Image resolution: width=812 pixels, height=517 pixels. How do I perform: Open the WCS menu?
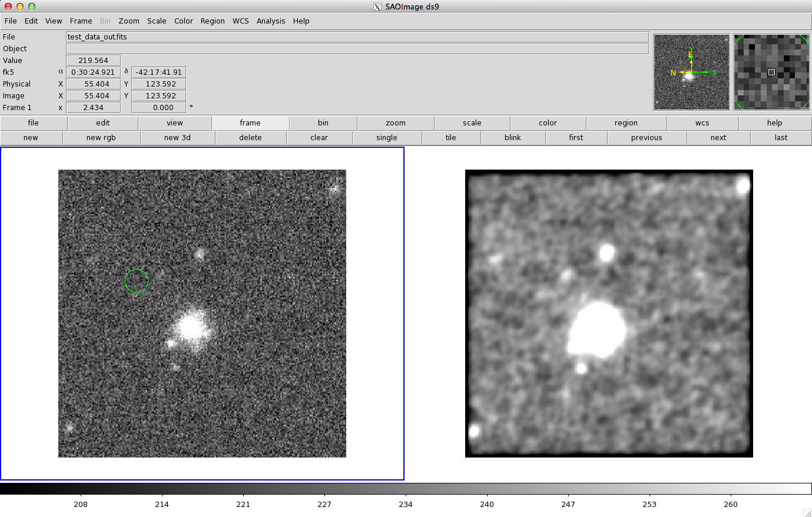tap(241, 21)
